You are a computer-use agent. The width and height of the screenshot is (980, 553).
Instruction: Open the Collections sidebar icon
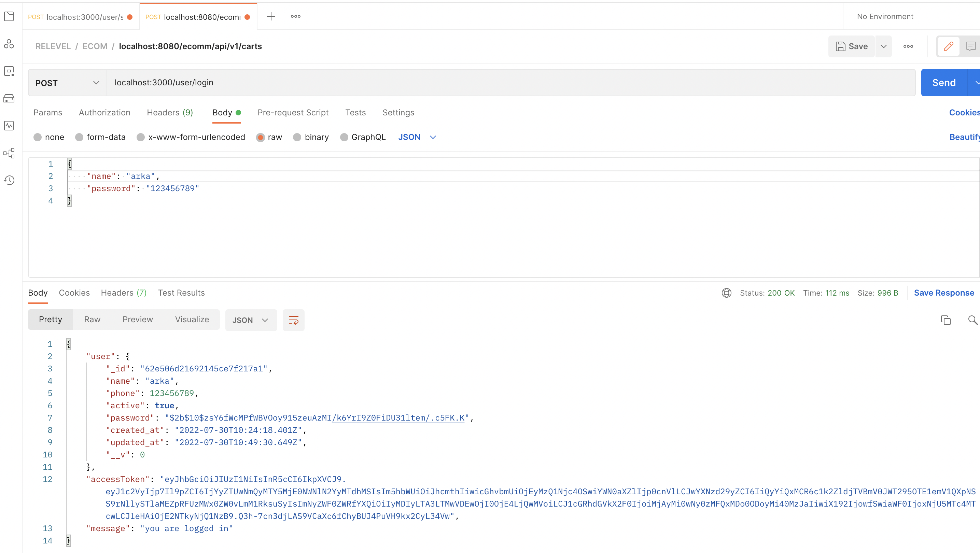click(9, 16)
